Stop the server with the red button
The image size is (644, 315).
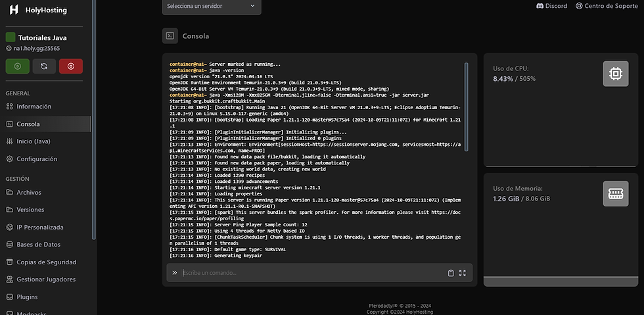point(71,66)
